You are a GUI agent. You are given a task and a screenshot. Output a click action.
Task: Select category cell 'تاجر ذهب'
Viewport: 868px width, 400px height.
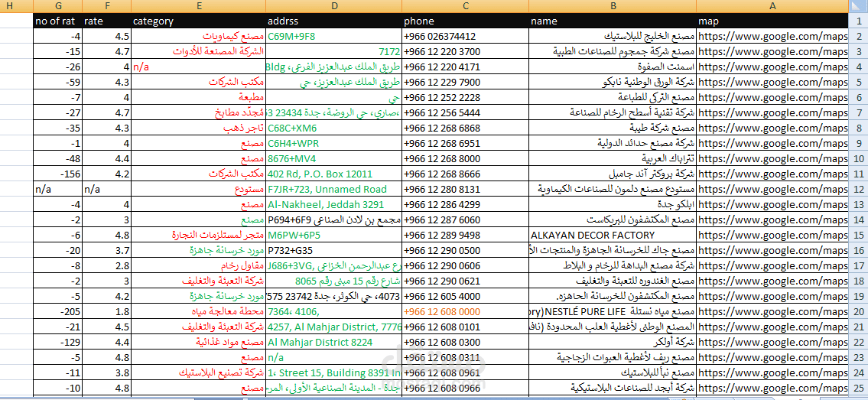click(198, 128)
